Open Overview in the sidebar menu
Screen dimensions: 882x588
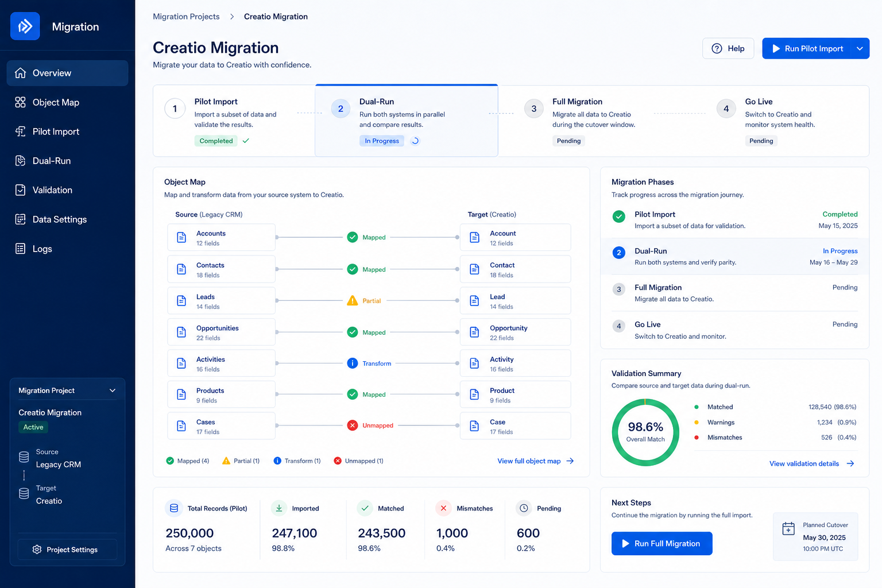(x=67, y=73)
